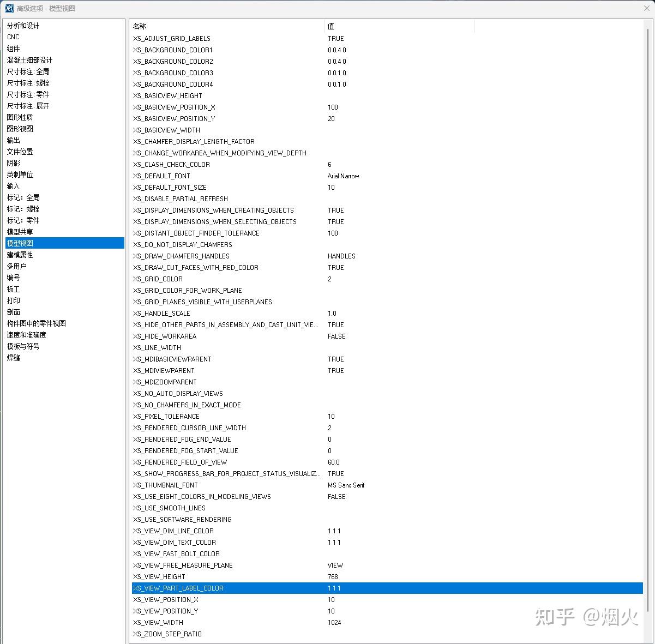Select the XS_GRID_COLOR option

(x=158, y=279)
